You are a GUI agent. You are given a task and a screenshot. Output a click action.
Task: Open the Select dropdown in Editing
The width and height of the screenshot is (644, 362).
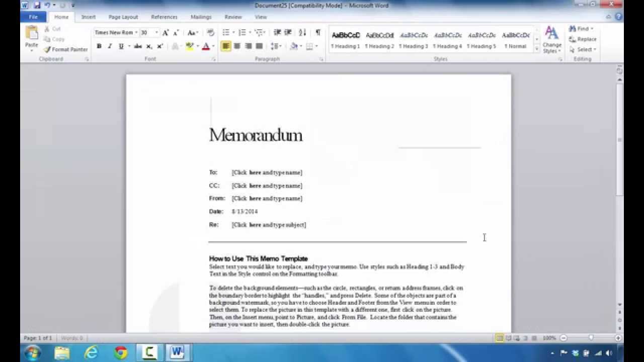tap(583, 49)
